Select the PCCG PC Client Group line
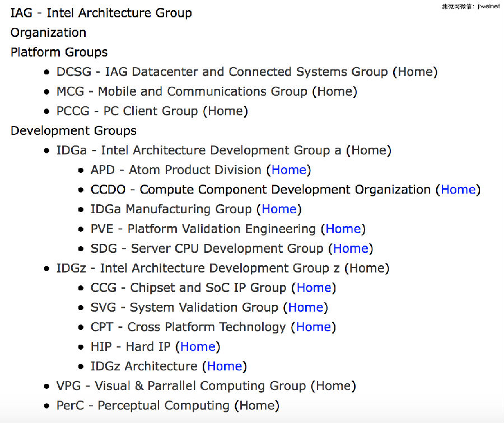Viewport: 504px width, 423px height. (x=152, y=111)
